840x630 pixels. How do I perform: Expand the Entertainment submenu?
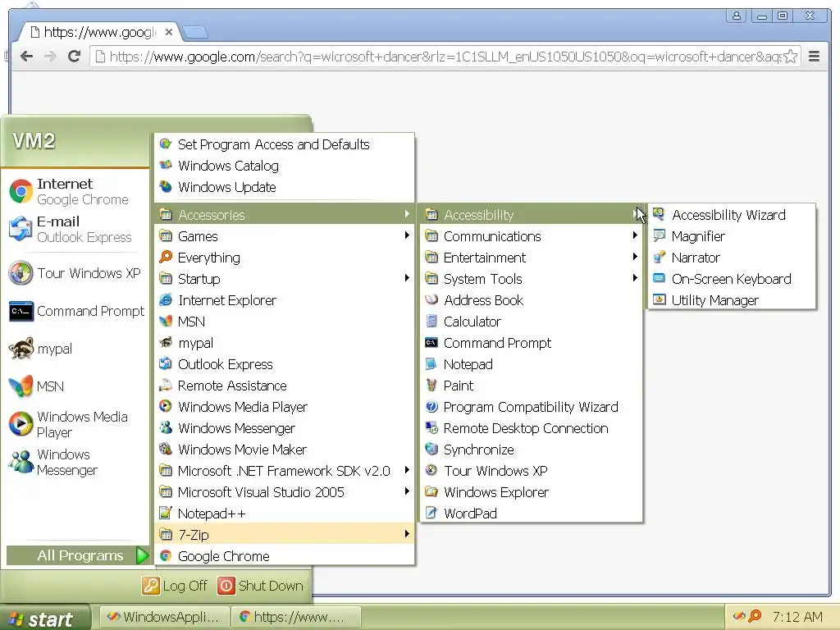(x=531, y=258)
